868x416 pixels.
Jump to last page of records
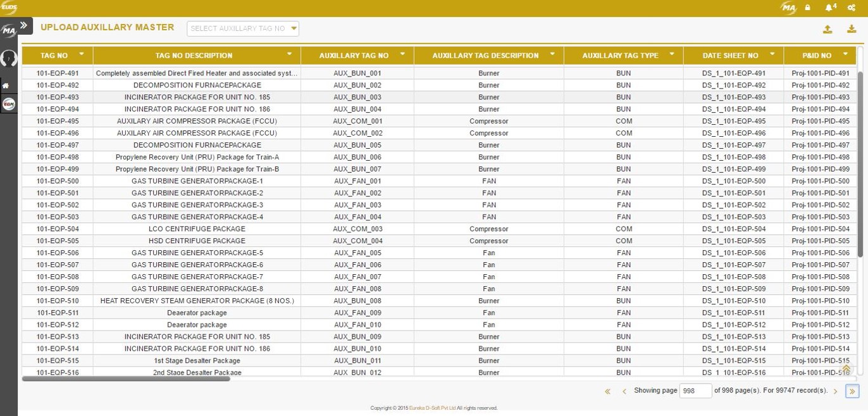coord(852,391)
